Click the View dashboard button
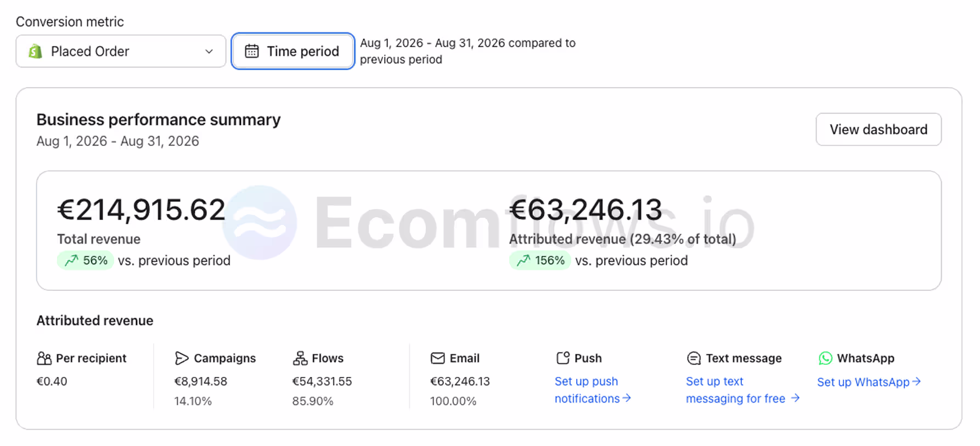The width and height of the screenshot is (980, 446). (x=878, y=129)
